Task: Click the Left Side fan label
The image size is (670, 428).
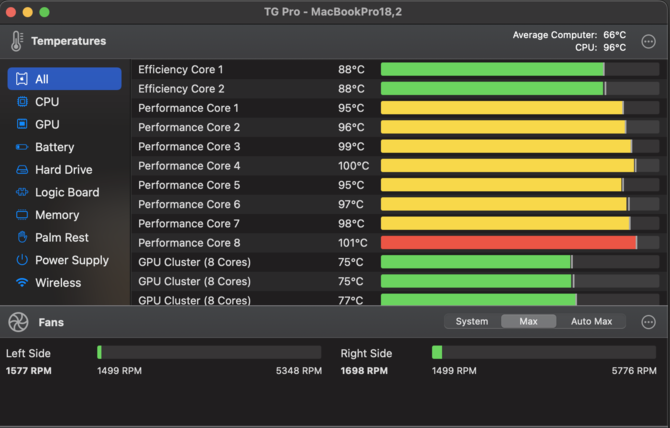Action: (28, 353)
